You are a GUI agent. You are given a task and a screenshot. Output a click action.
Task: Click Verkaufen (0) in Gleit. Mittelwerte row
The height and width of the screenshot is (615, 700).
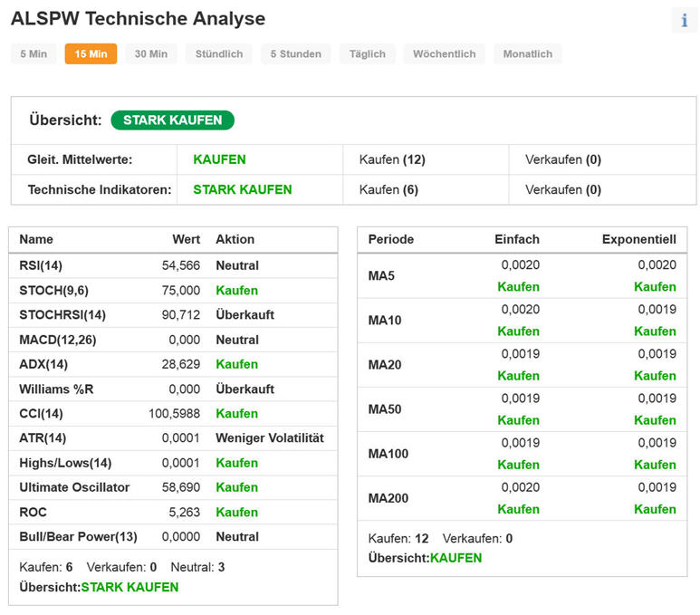pyautogui.click(x=563, y=159)
